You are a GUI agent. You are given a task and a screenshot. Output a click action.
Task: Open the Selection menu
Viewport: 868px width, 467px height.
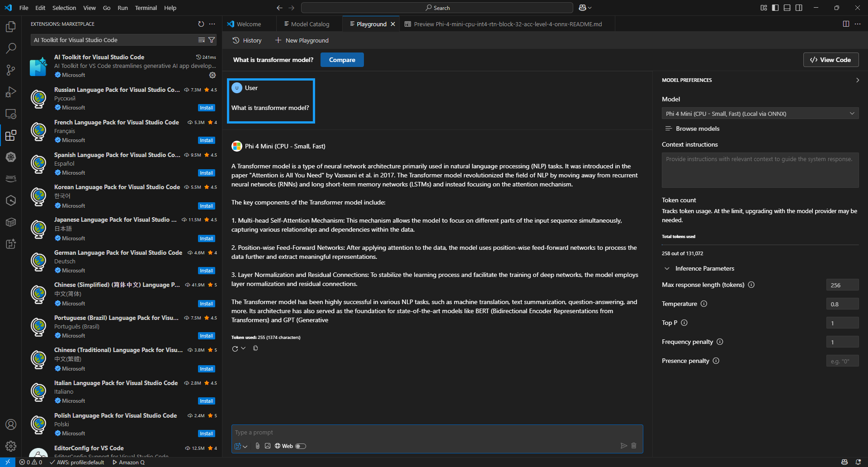[64, 8]
